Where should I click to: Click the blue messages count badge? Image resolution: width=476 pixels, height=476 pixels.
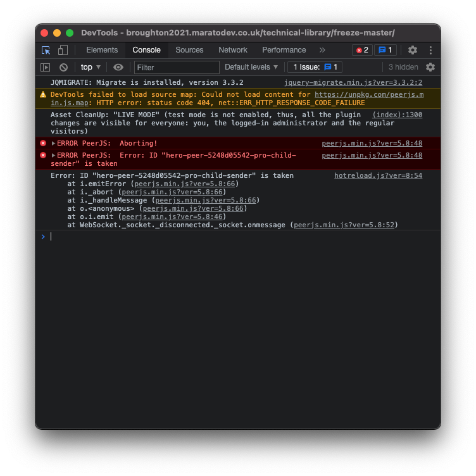(385, 50)
